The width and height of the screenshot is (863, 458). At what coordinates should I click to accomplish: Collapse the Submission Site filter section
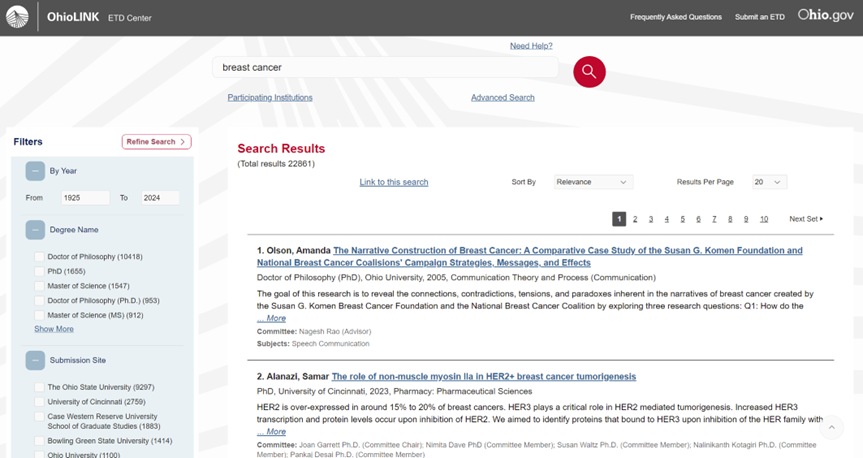coord(35,361)
